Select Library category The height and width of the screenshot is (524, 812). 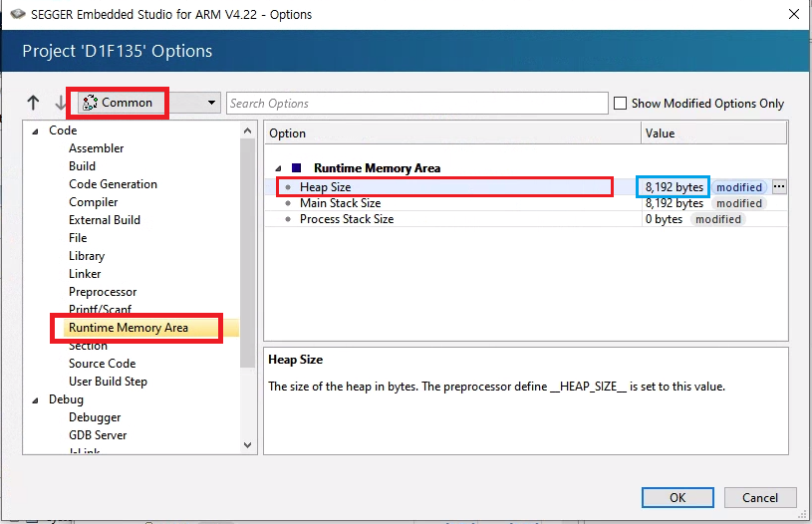click(x=87, y=256)
